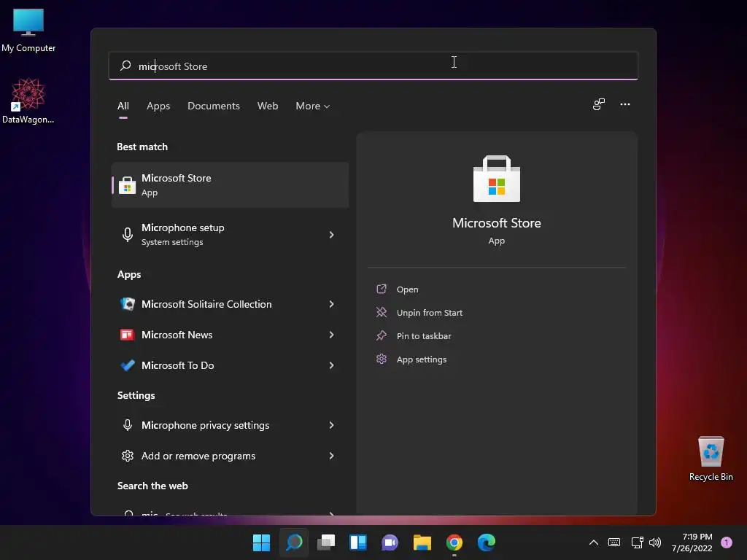The image size is (747, 560).
Task: Click in the search text field
Action: click(x=373, y=66)
